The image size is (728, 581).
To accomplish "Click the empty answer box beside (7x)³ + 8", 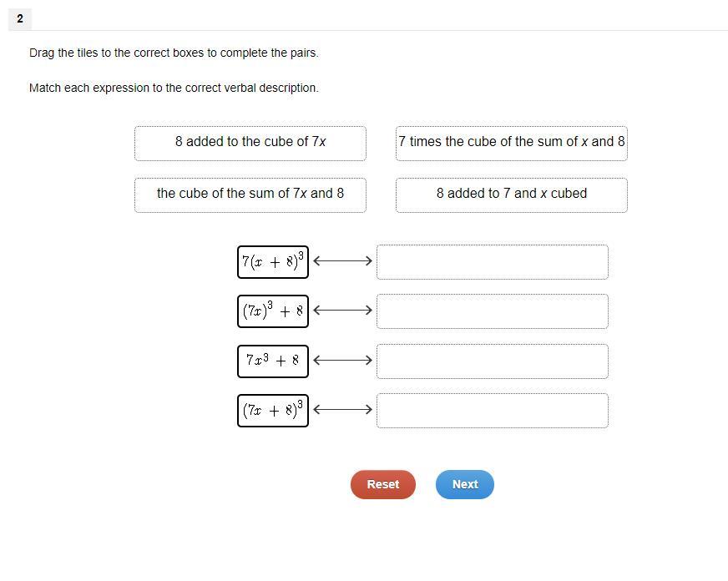I will point(492,311).
